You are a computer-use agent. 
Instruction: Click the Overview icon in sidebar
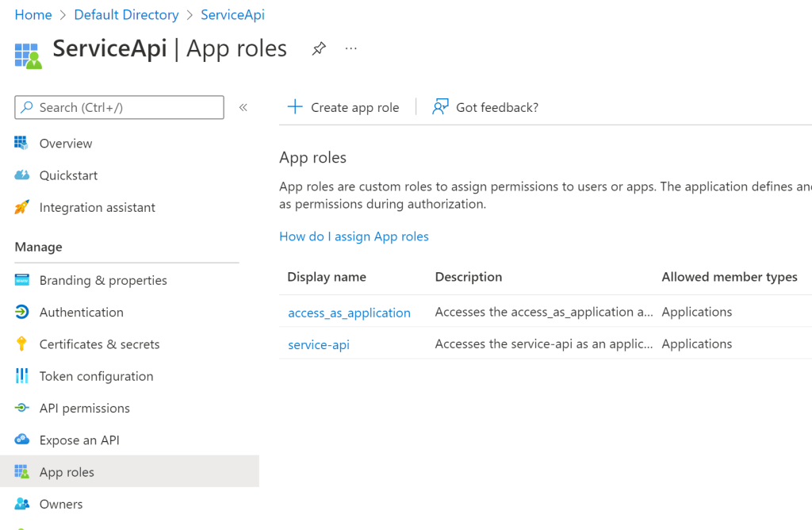click(x=23, y=143)
